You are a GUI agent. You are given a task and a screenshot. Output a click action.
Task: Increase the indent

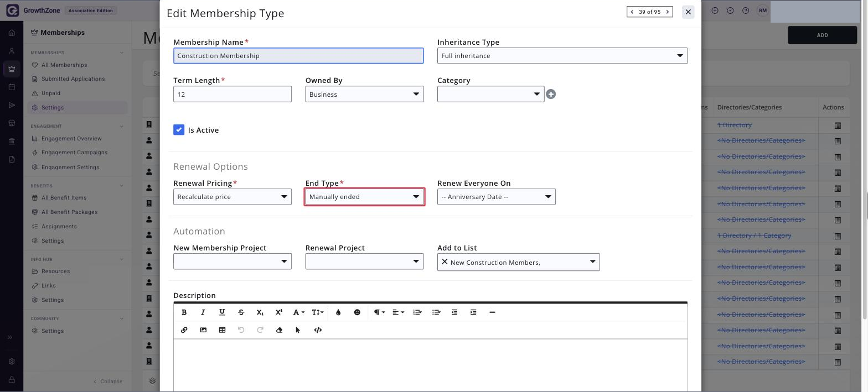click(x=473, y=312)
